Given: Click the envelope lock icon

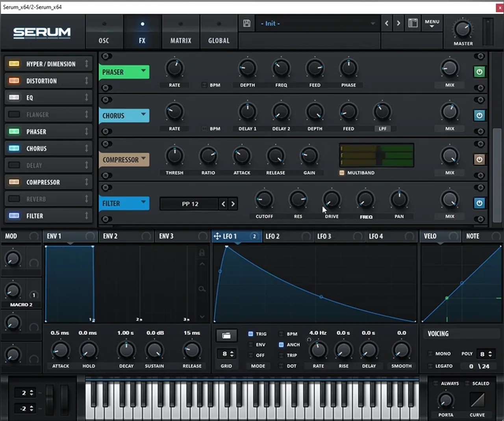Looking at the screenshot, I should coord(202,253).
